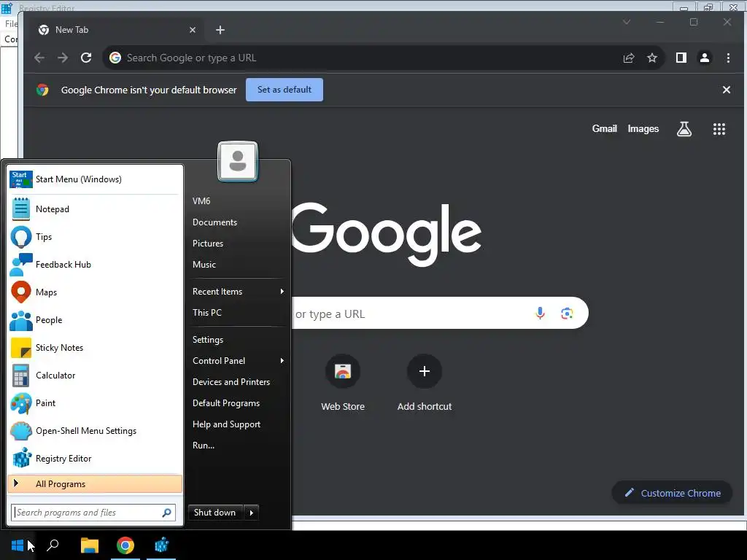Launch the Paint app
The image size is (747, 560).
click(96, 402)
